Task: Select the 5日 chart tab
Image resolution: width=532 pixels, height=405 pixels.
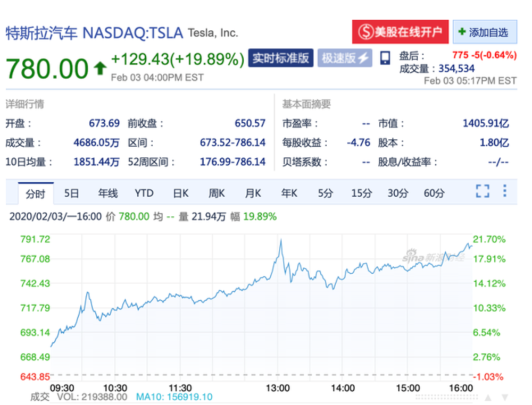Action: click(72, 193)
